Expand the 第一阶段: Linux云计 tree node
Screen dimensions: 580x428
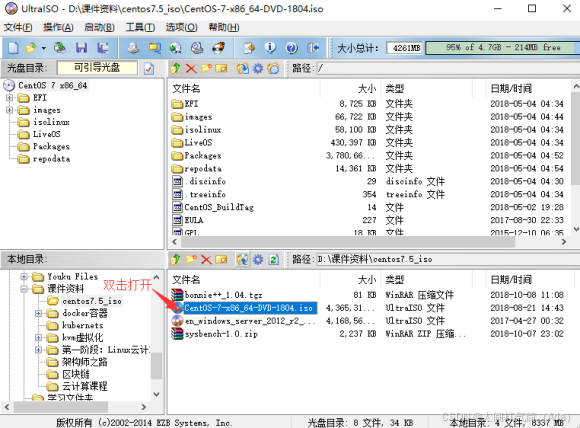tap(38, 350)
